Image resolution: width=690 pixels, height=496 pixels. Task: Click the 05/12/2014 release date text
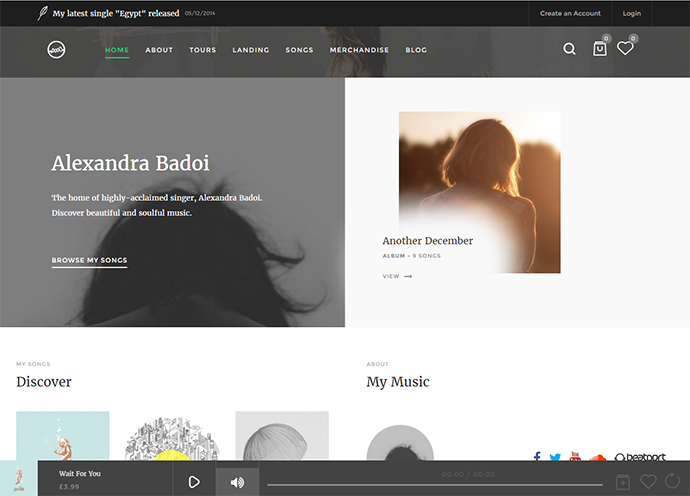(x=200, y=13)
